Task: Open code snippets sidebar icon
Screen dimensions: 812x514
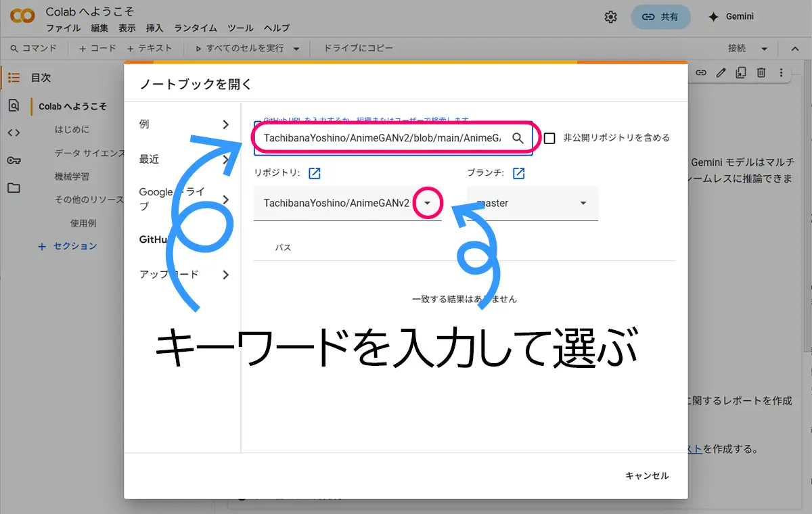Action: 14,133
